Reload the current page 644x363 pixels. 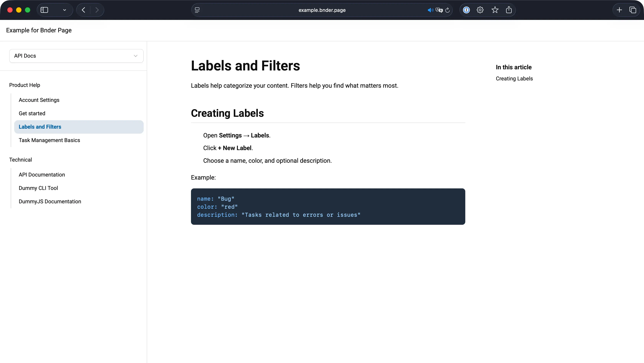pos(447,10)
